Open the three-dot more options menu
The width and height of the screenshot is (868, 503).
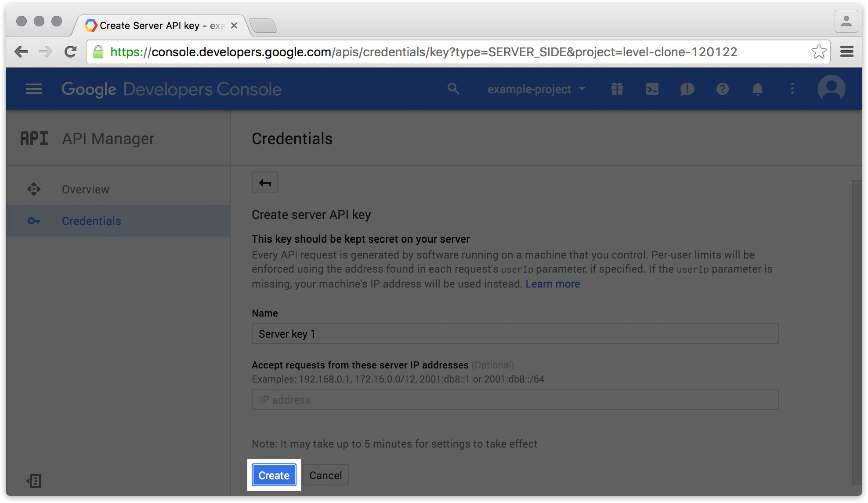(792, 89)
